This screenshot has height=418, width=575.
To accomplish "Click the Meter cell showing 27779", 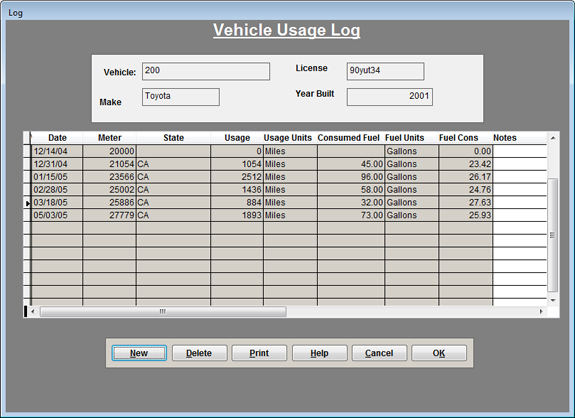I will click(110, 215).
